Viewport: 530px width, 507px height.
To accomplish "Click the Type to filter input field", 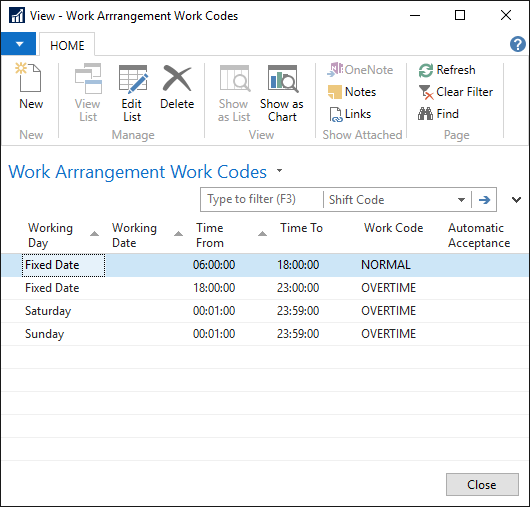I will click(x=262, y=199).
